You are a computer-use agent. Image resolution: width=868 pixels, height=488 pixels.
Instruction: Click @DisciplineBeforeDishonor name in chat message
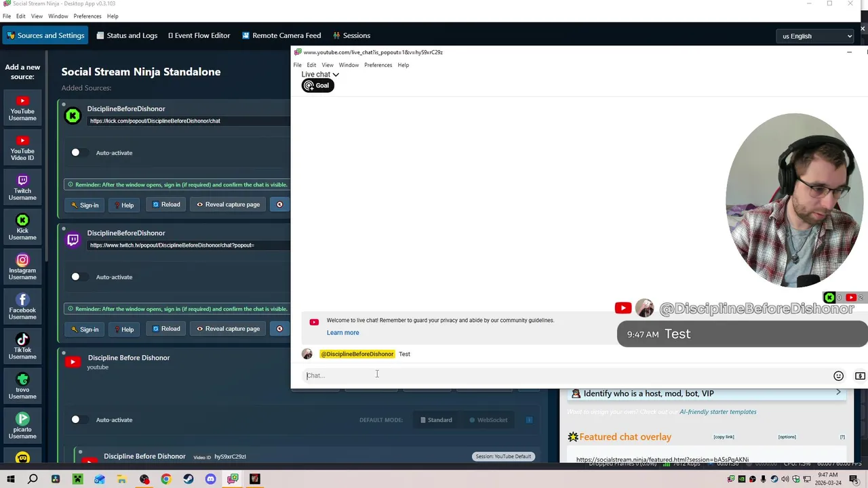(357, 354)
